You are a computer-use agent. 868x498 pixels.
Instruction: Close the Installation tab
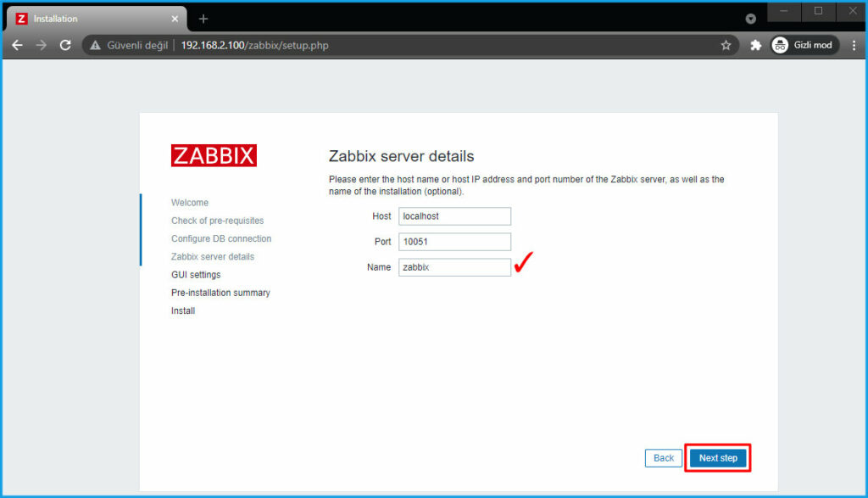click(x=175, y=19)
